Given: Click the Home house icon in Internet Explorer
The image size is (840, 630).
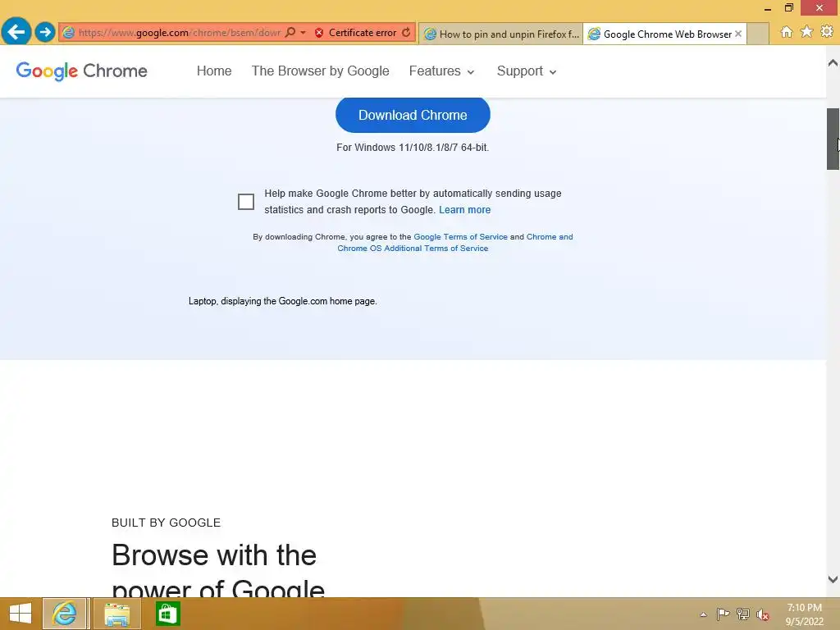Looking at the screenshot, I should (787, 32).
